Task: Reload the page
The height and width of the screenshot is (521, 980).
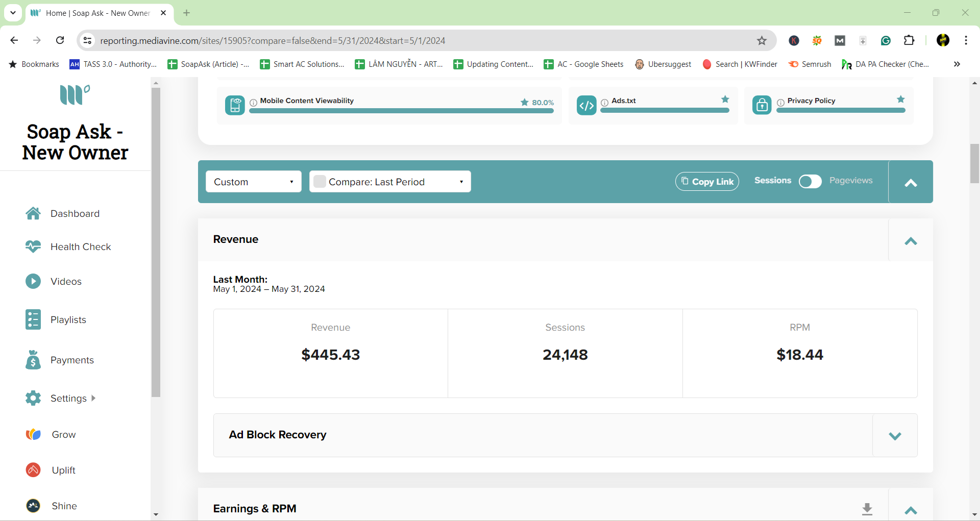Action: [x=60, y=40]
